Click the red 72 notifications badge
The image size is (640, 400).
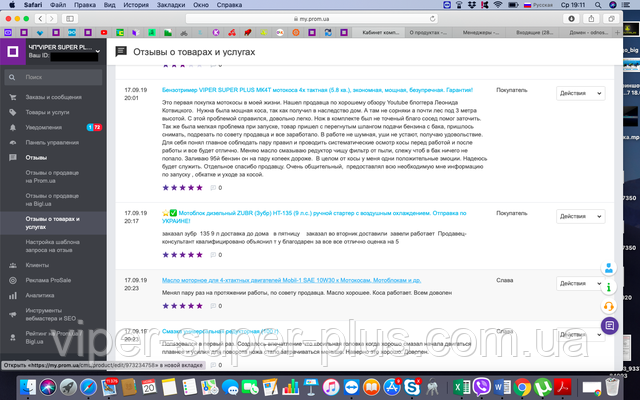click(98, 127)
